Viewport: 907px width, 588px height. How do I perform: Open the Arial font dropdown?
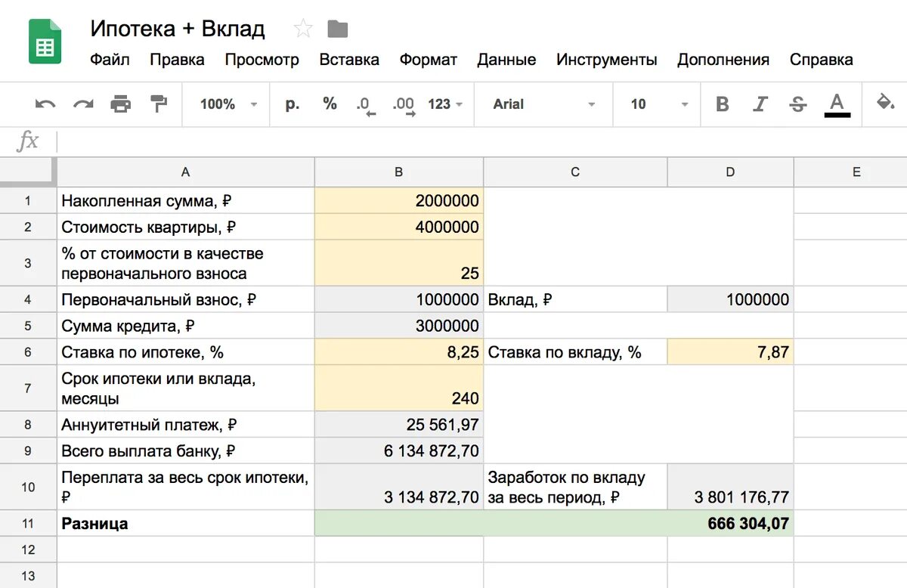tap(544, 104)
